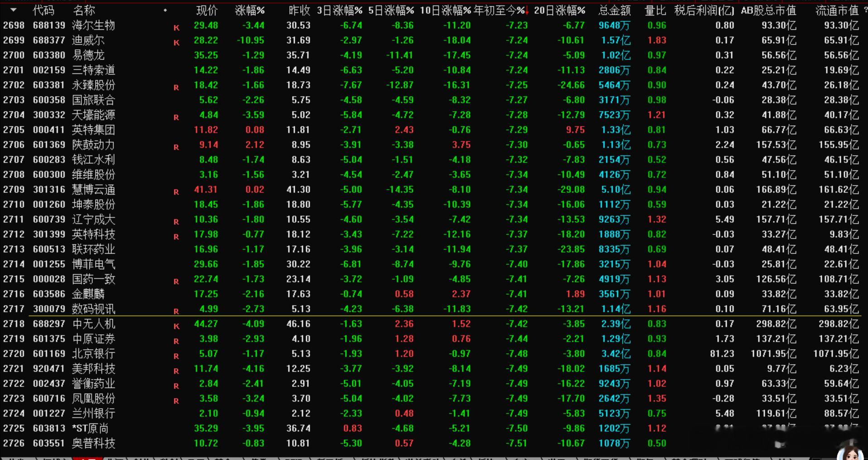The image size is (868, 460).
Task: Click stock code 000028
Action: (49, 279)
